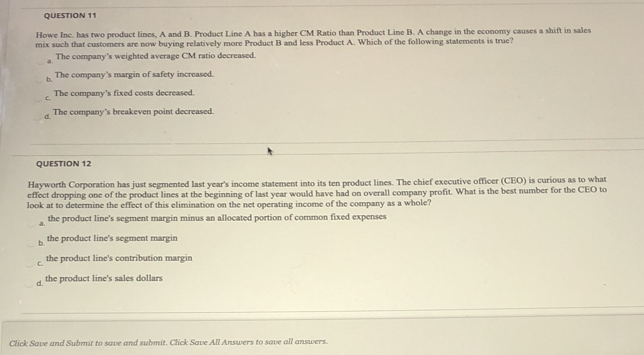
Task: Select option c for Question 12
Action: 30,264
